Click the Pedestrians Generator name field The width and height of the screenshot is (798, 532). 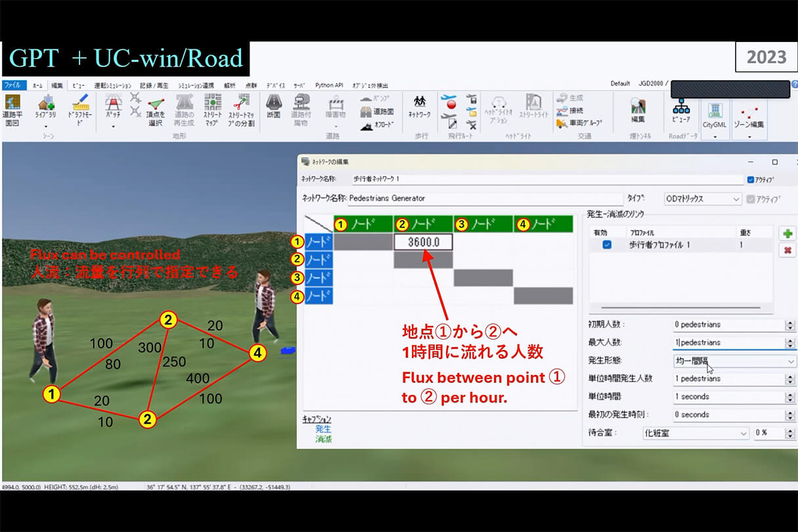(x=485, y=198)
